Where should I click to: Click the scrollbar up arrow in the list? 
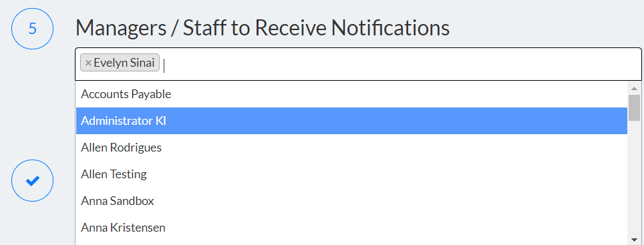tap(634, 88)
